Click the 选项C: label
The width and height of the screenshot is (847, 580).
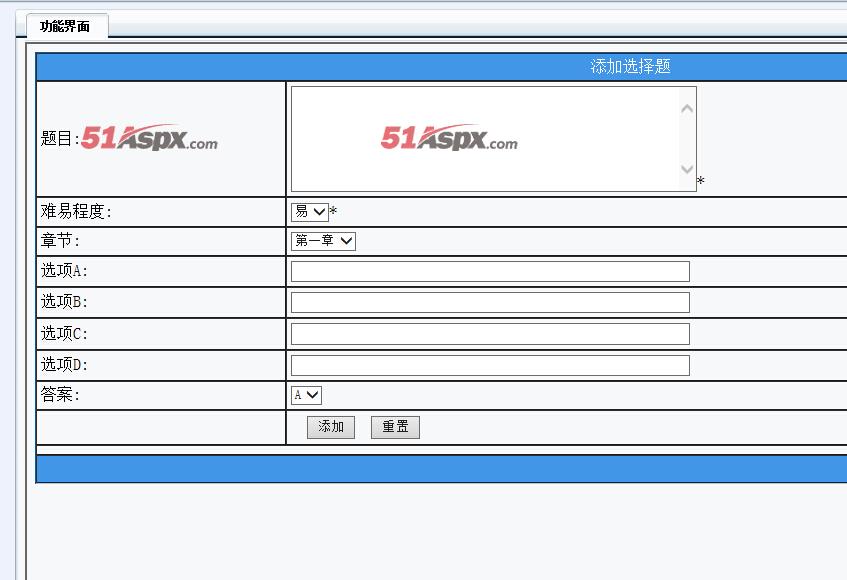[x=64, y=334]
